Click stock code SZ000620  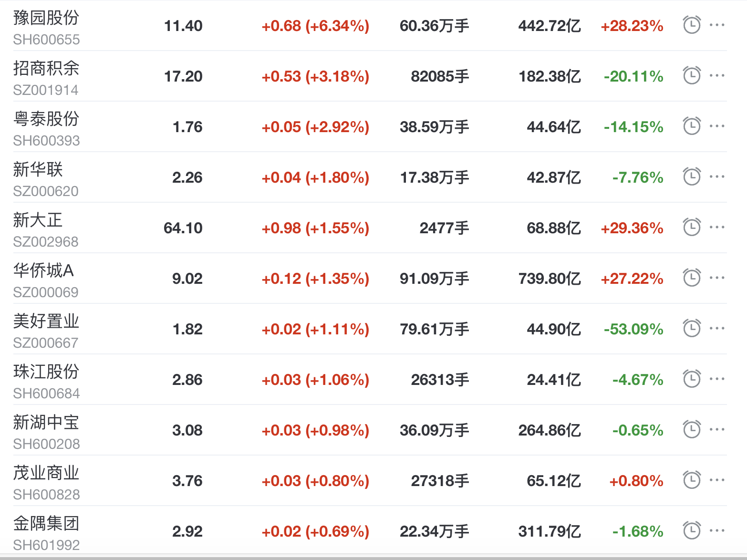click(46, 191)
